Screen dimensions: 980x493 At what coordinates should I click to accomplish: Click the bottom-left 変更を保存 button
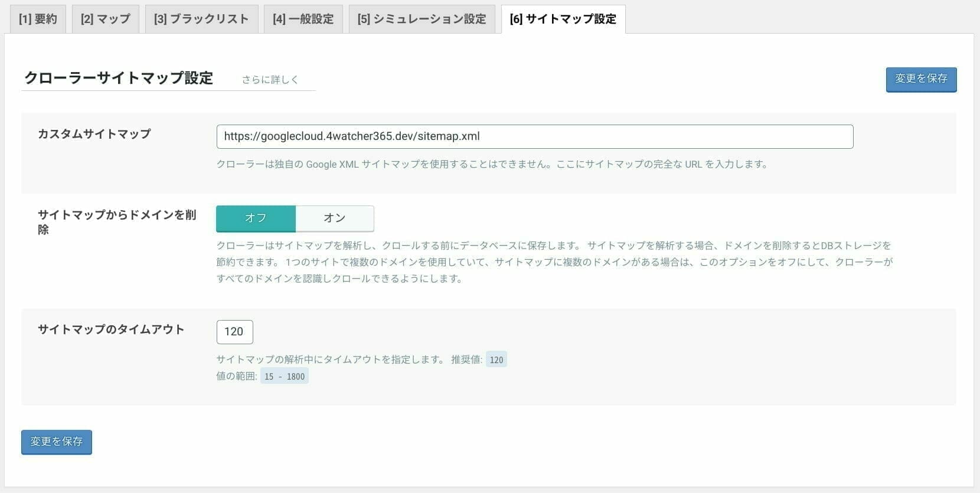(57, 442)
